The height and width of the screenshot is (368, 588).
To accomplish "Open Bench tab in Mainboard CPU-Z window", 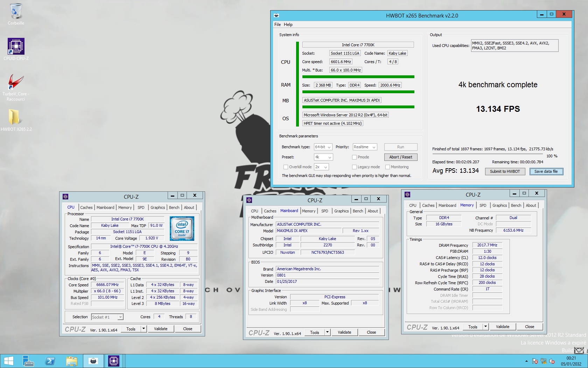I will pyautogui.click(x=358, y=211).
